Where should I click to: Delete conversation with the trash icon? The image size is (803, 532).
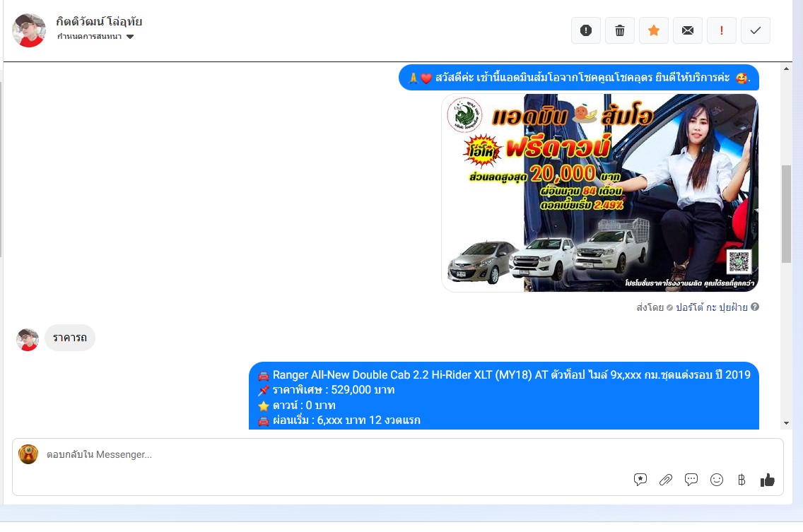point(620,30)
